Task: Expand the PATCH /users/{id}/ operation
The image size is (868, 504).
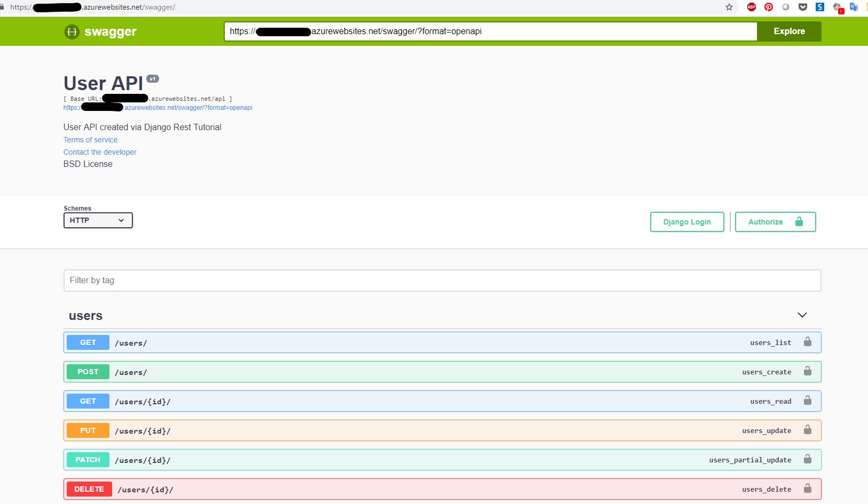Action: click(x=442, y=460)
